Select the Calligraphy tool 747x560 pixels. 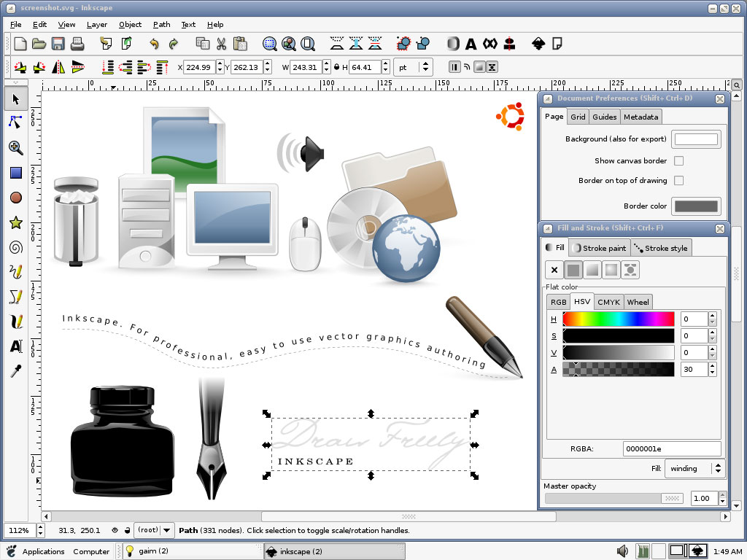16,322
